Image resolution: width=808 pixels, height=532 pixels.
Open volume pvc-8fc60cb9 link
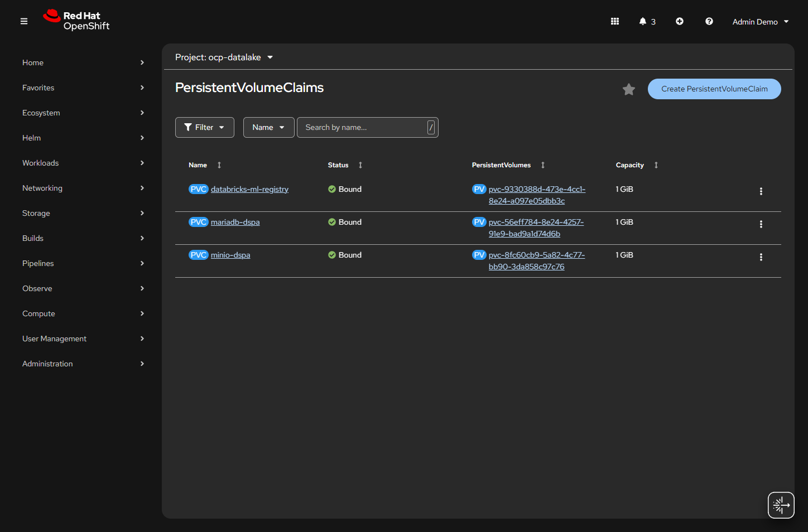(537, 261)
